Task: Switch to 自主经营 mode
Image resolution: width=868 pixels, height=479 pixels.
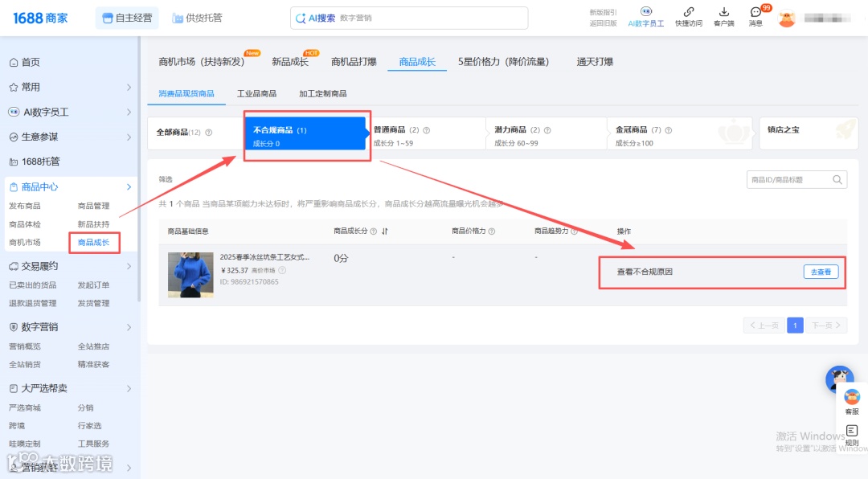Action: tap(127, 18)
